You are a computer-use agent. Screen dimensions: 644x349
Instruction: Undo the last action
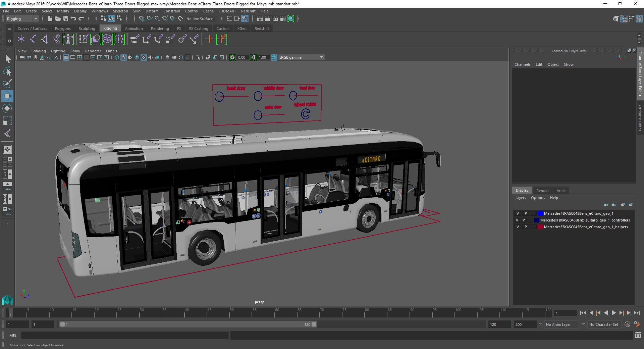(73, 19)
